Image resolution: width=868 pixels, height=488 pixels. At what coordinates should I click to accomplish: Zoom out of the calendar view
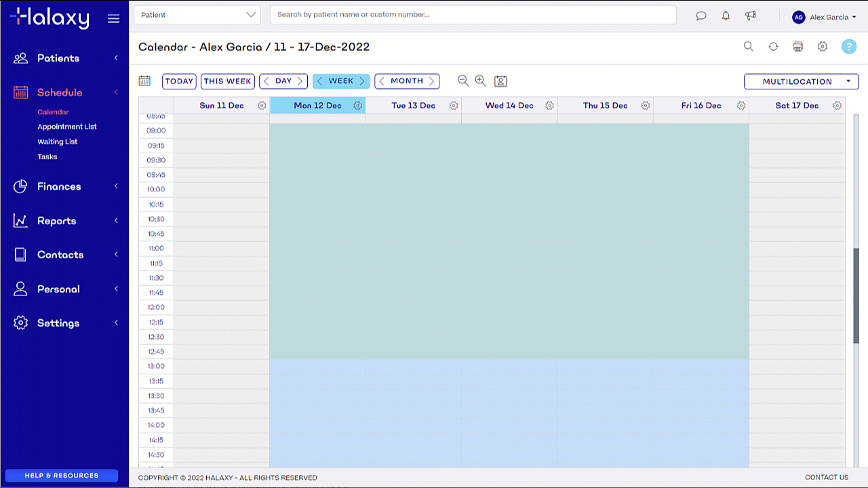click(x=463, y=81)
